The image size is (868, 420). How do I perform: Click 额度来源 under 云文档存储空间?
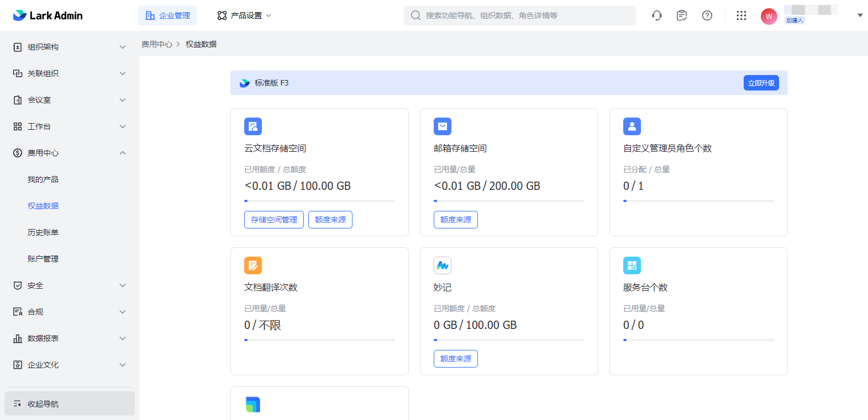click(330, 220)
